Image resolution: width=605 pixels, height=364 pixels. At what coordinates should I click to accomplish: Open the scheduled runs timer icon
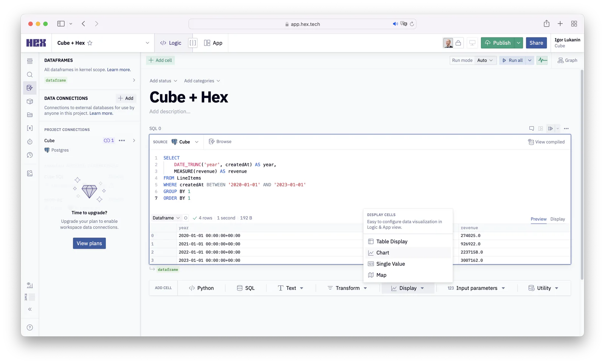[x=30, y=142]
